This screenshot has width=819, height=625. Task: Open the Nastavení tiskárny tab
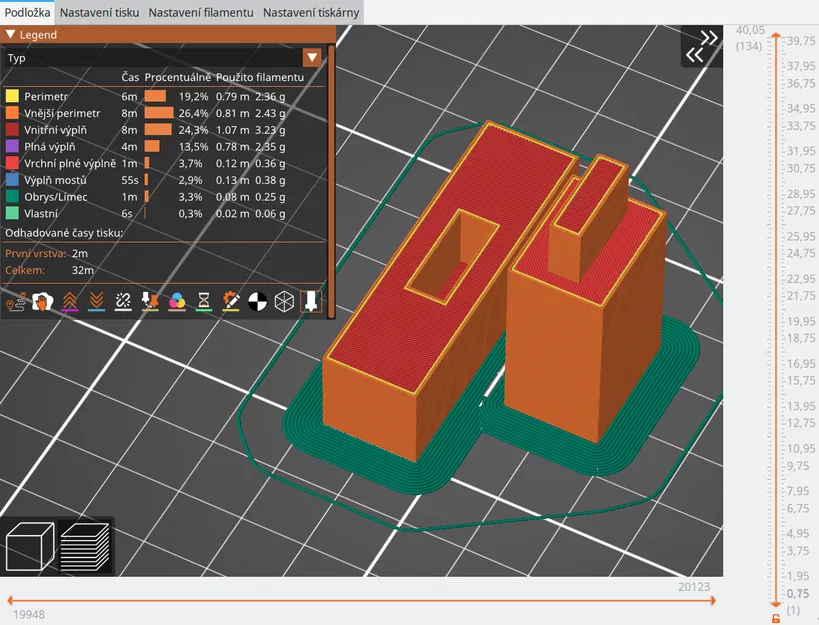[311, 13]
